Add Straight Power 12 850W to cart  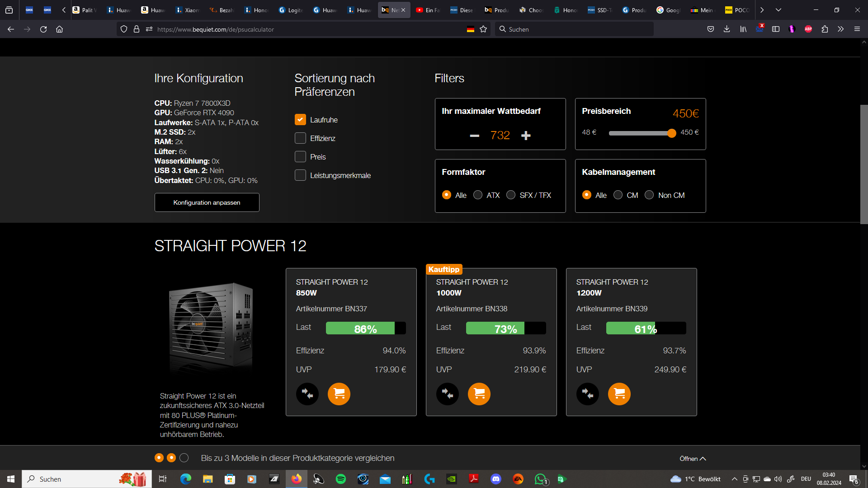339,394
